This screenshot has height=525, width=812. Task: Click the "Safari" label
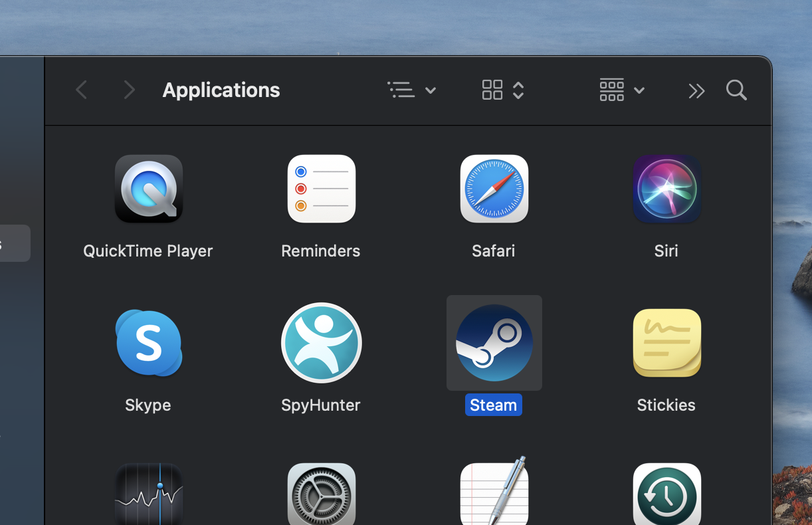coord(493,251)
